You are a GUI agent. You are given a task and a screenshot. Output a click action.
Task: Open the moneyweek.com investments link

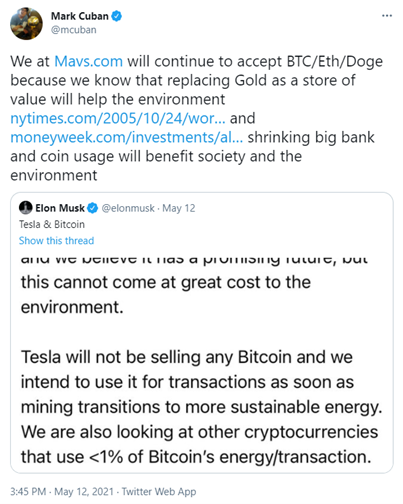point(127,137)
